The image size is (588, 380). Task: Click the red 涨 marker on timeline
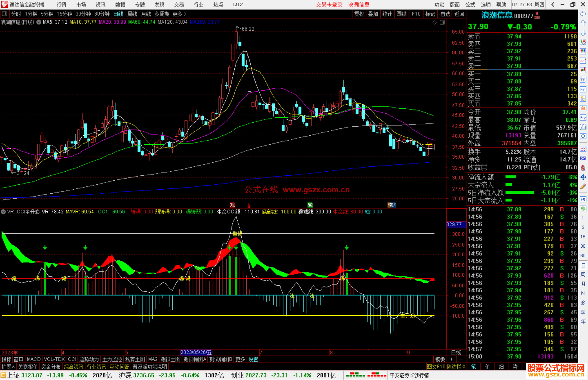[x=232, y=205]
